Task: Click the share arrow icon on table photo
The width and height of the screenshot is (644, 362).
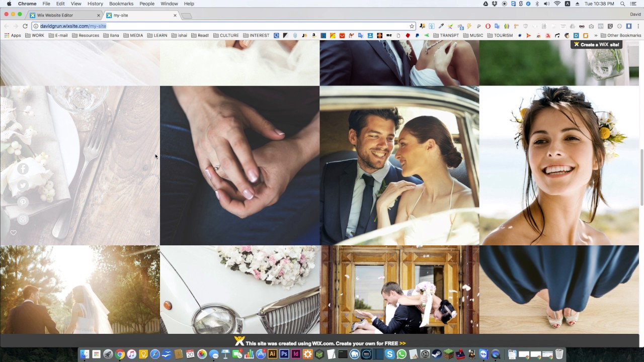Action: tap(147, 233)
